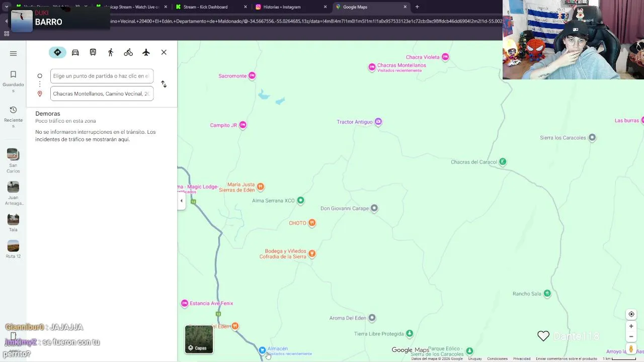Choose flights travel mode icon
This screenshot has width=644, height=362.
pyautogui.click(x=146, y=52)
